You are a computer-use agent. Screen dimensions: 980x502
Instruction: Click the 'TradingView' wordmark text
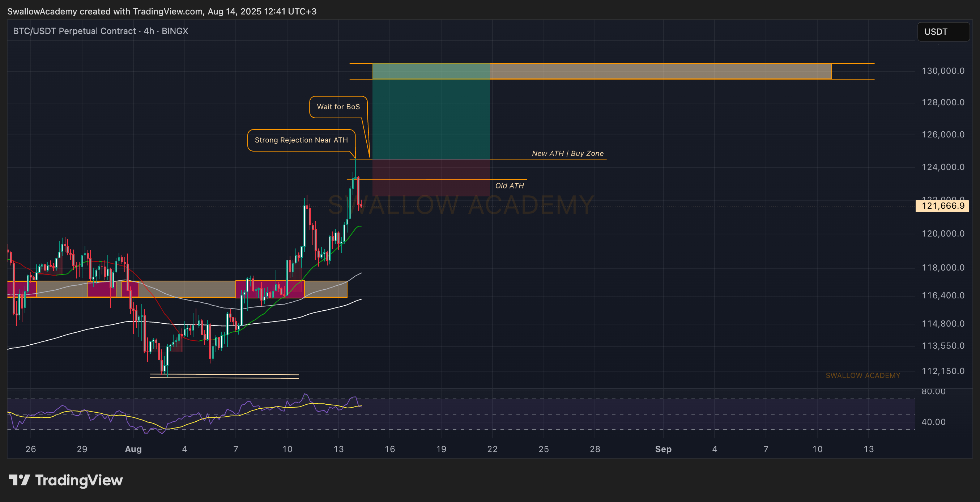(x=79, y=480)
